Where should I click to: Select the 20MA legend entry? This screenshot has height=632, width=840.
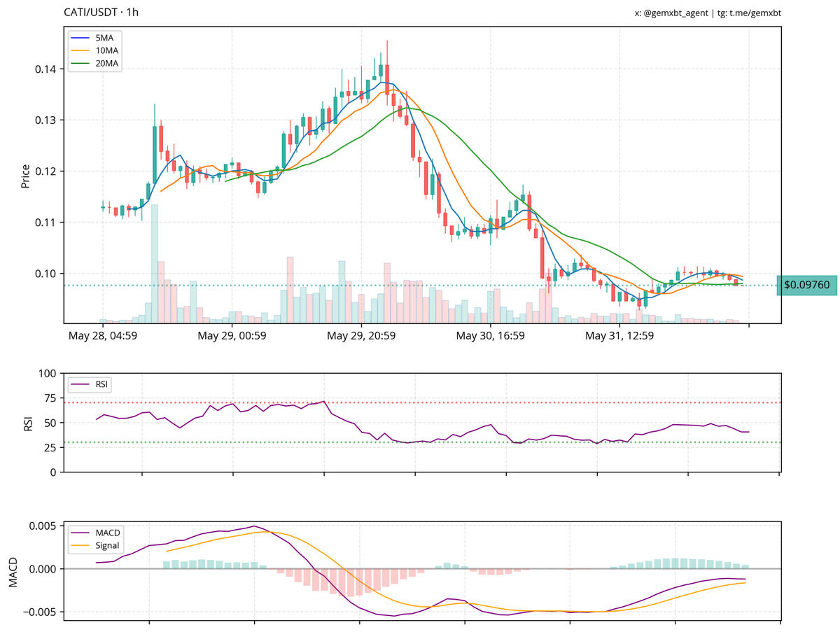tap(94, 64)
